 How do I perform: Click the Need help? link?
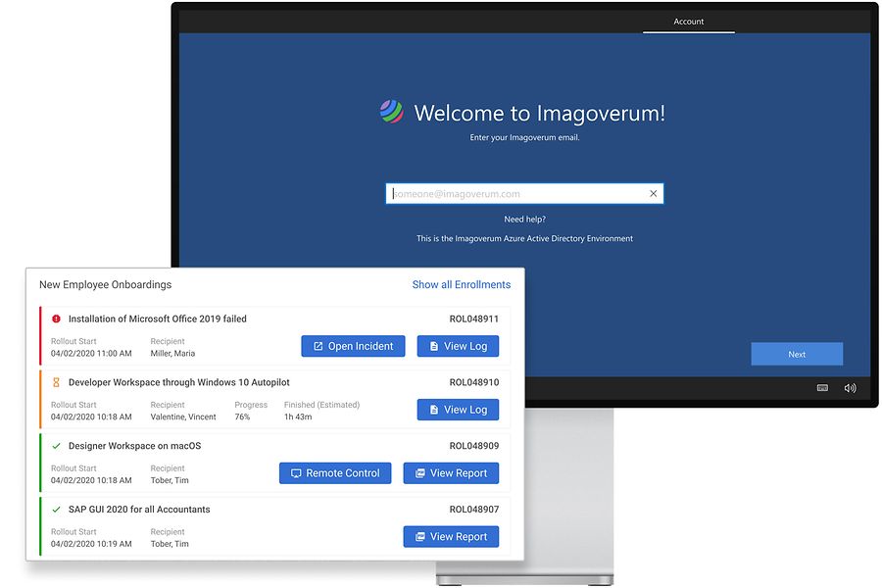[525, 220]
